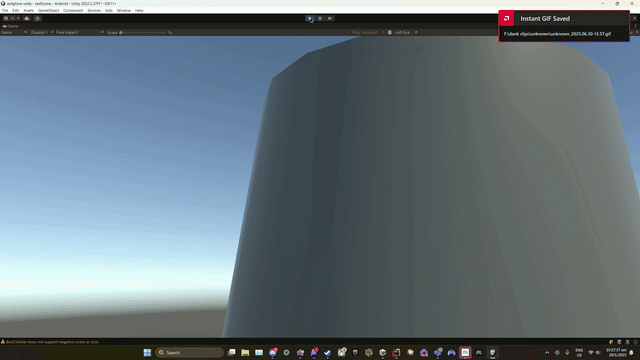Open the Free Aspect dropdown
This screenshot has height=360, width=640.
80,32
